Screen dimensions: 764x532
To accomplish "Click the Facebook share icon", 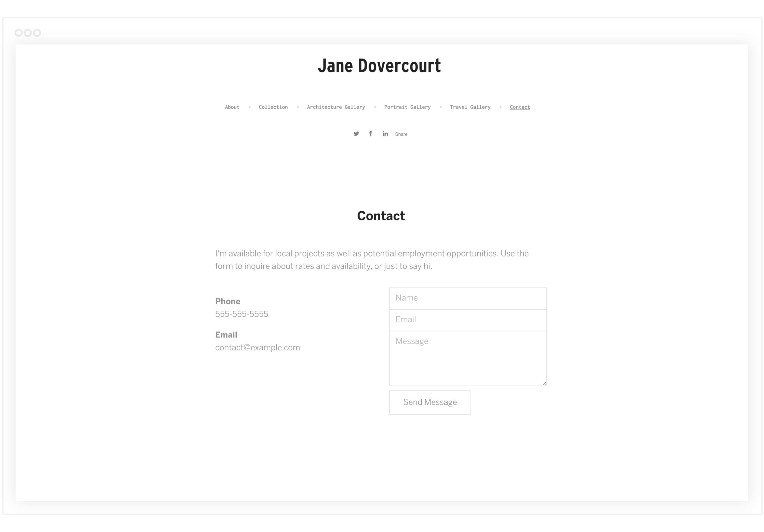I will pyautogui.click(x=370, y=133).
